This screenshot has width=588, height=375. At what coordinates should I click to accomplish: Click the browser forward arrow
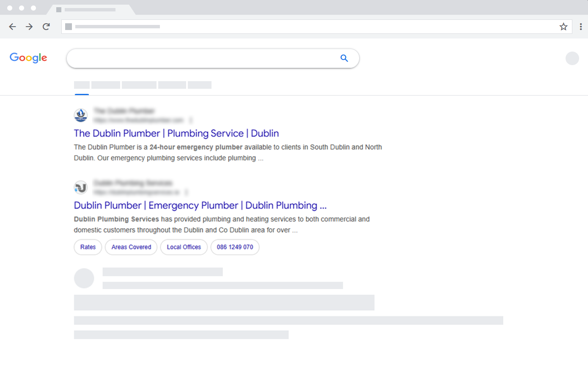coord(29,27)
